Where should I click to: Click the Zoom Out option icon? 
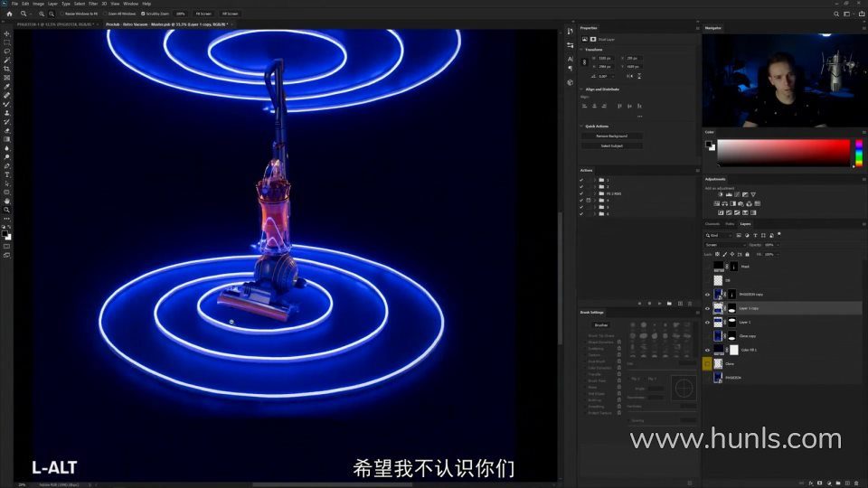tap(52, 14)
